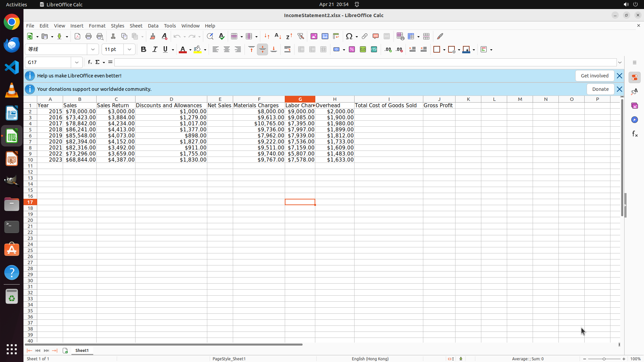The image size is (644, 362).
Task: Click the Get involved button
Action: pyautogui.click(x=594, y=76)
